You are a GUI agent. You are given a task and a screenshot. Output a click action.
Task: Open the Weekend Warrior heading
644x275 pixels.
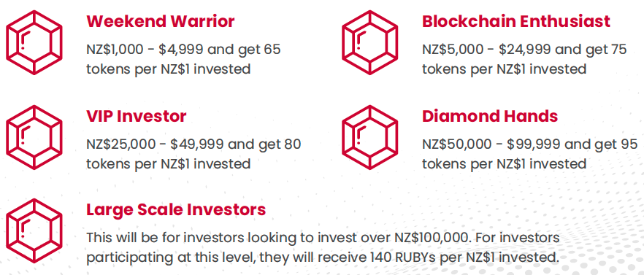(x=160, y=21)
